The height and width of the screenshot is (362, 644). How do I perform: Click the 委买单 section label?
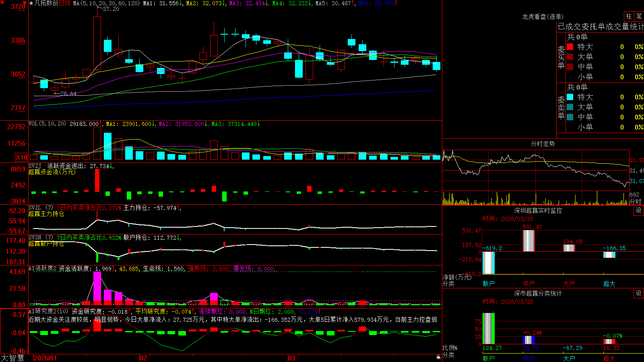click(561, 57)
